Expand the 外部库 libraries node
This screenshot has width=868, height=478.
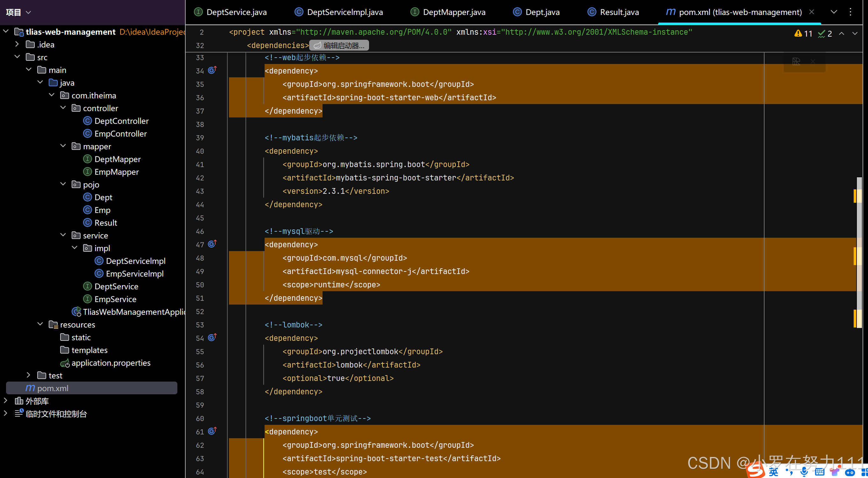coord(5,401)
